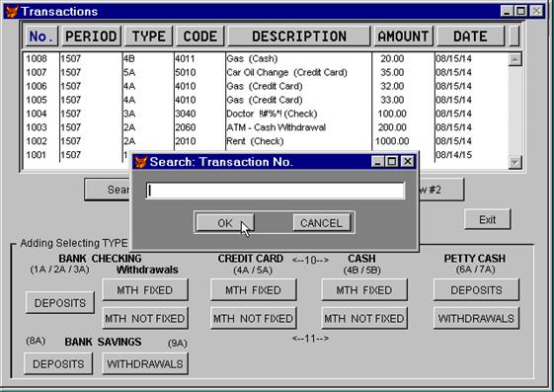The height and width of the screenshot is (392, 554).
Task: Select transaction number 1001
Action: coord(37,155)
